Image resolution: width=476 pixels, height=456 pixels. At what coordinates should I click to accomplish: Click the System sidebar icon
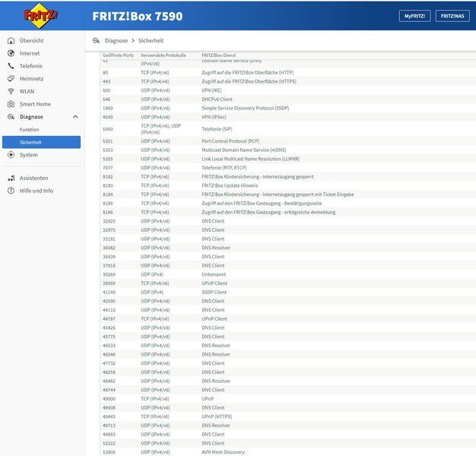(11, 155)
